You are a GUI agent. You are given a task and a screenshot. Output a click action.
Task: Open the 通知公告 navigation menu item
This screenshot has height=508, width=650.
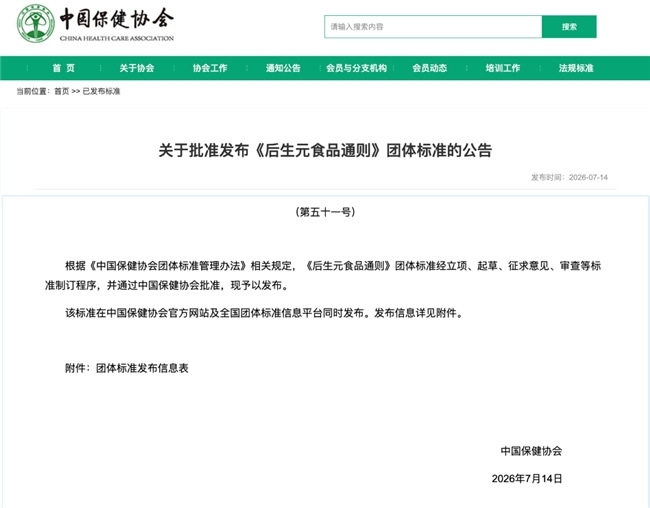pyautogui.click(x=283, y=68)
